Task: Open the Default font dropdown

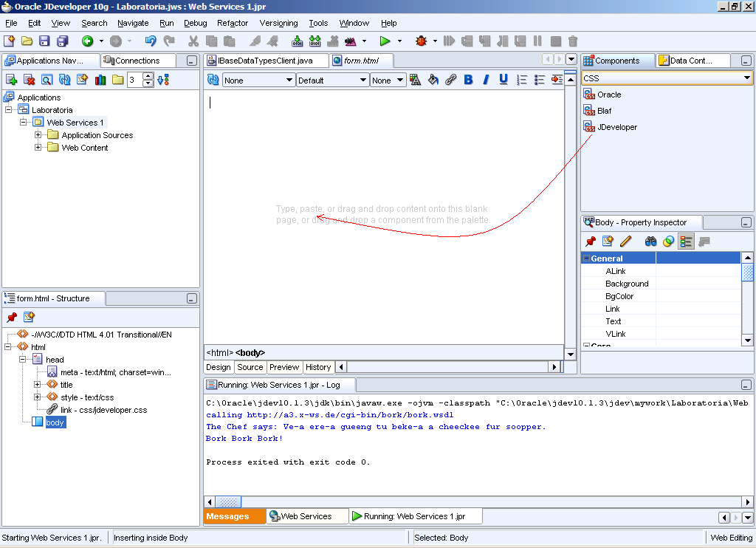Action: click(x=363, y=80)
